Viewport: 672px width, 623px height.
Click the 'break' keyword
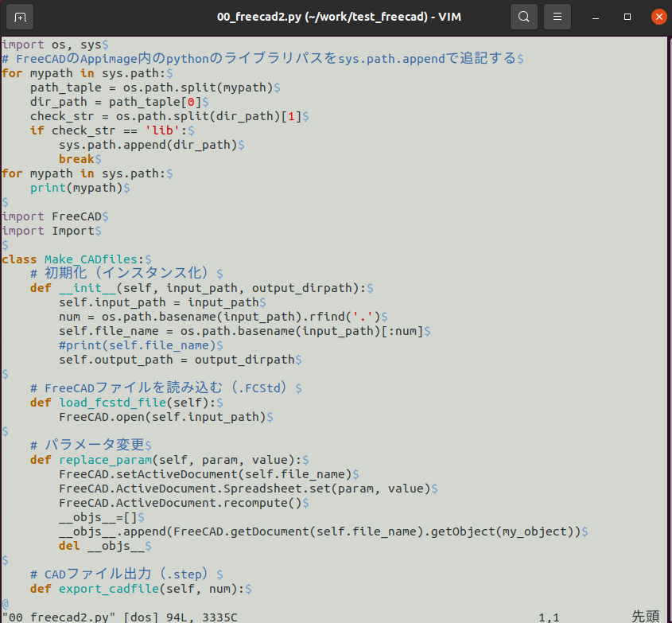pos(76,159)
